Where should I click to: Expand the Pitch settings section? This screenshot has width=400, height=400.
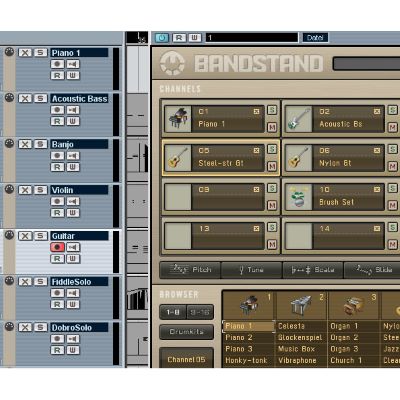coord(190,270)
